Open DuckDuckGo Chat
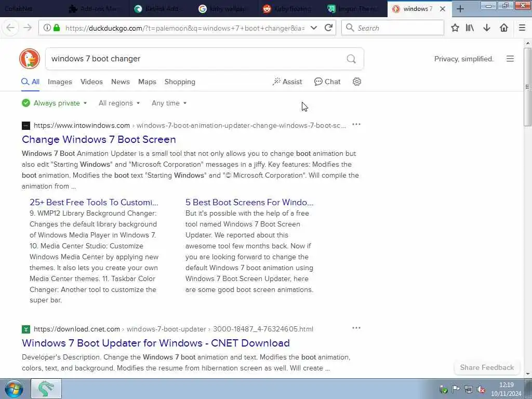Viewport: 532px width, 399px height. (327, 82)
